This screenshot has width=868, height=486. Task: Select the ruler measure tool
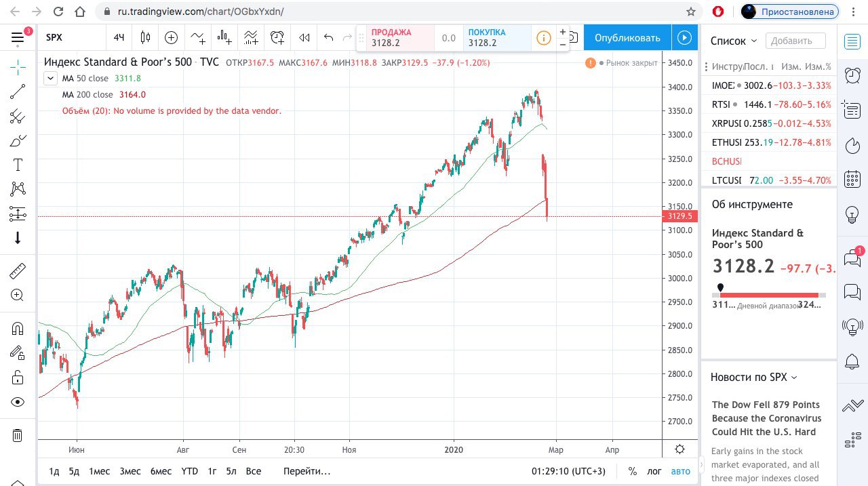(18, 271)
